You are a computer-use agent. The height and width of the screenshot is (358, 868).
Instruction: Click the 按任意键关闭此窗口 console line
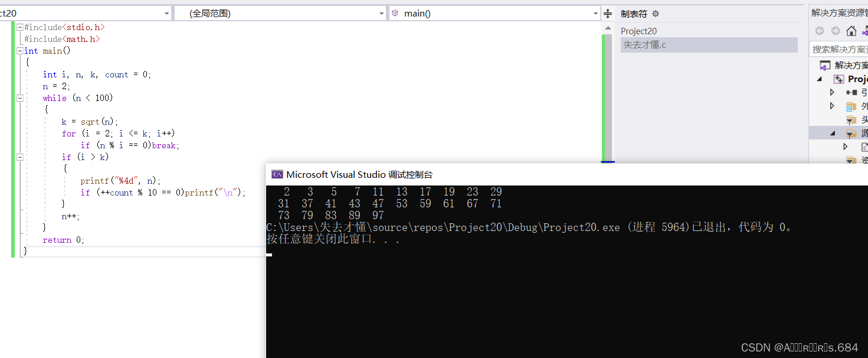[x=334, y=239]
